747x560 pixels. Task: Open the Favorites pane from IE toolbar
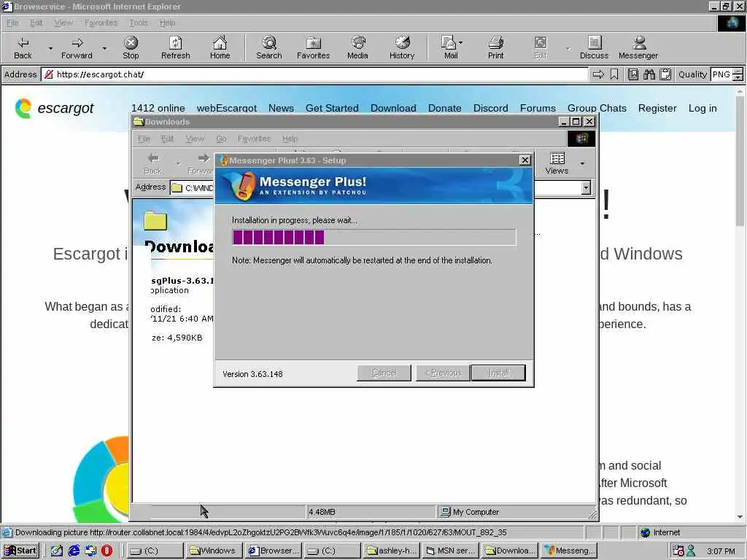pyautogui.click(x=313, y=47)
